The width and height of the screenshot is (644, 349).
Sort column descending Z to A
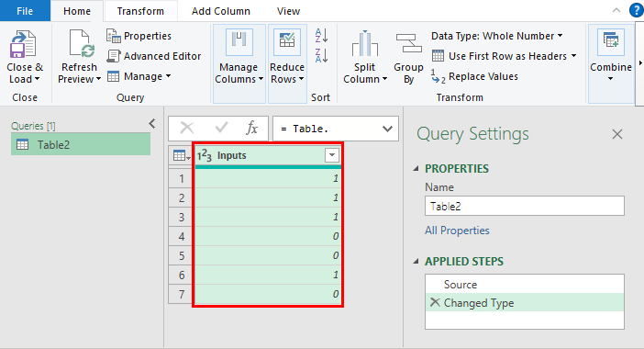tap(321, 55)
